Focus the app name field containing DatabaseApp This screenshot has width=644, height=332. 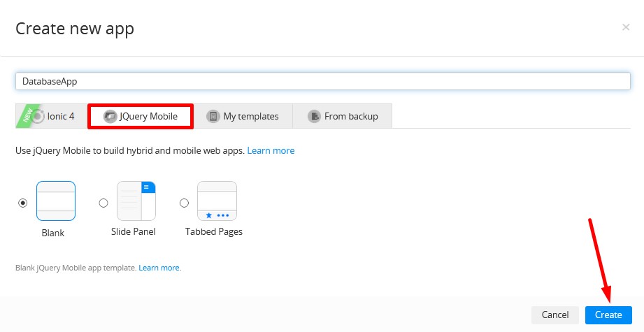(x=323, y=81)
